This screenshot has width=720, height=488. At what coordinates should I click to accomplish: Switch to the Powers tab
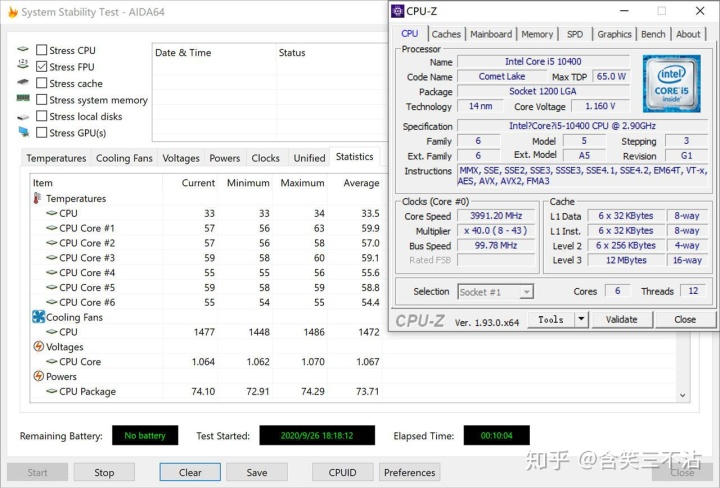[x=225, y=158]
